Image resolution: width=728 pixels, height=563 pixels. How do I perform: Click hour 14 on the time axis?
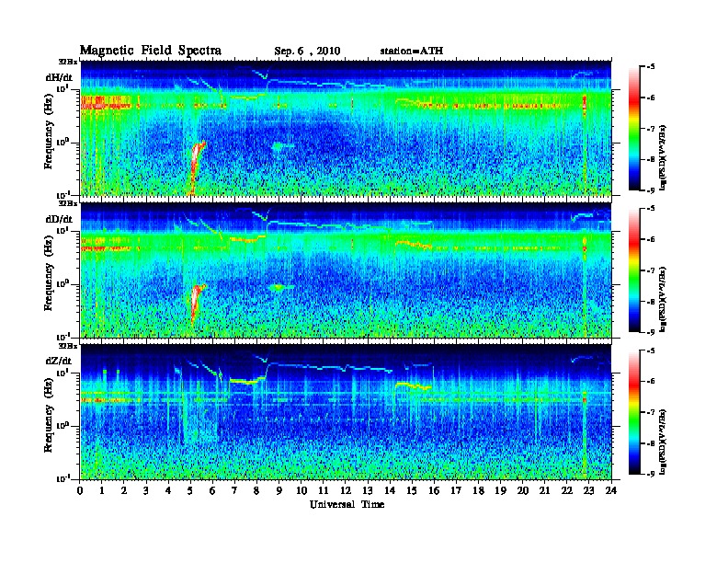tap(390, 490)
